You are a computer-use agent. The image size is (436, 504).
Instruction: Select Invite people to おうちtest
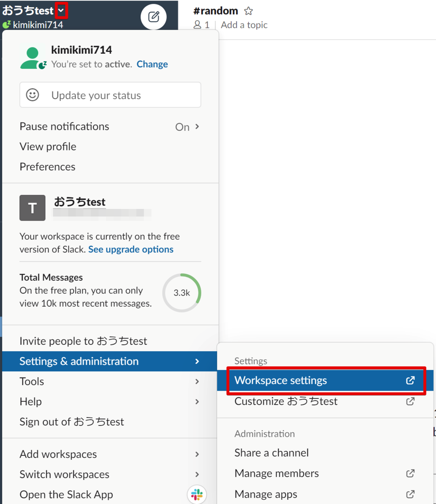click(x=110, y=341)
